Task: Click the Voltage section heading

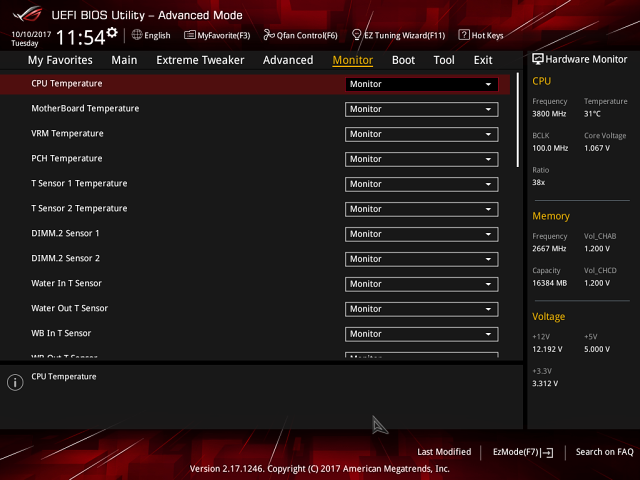Action: (x=549, y=316)
